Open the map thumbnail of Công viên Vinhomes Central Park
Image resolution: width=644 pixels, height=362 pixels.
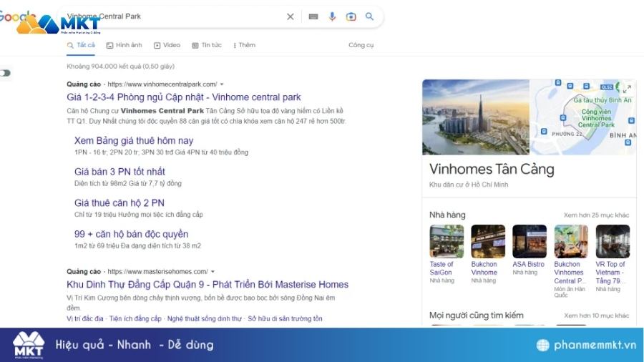[583, 117]
